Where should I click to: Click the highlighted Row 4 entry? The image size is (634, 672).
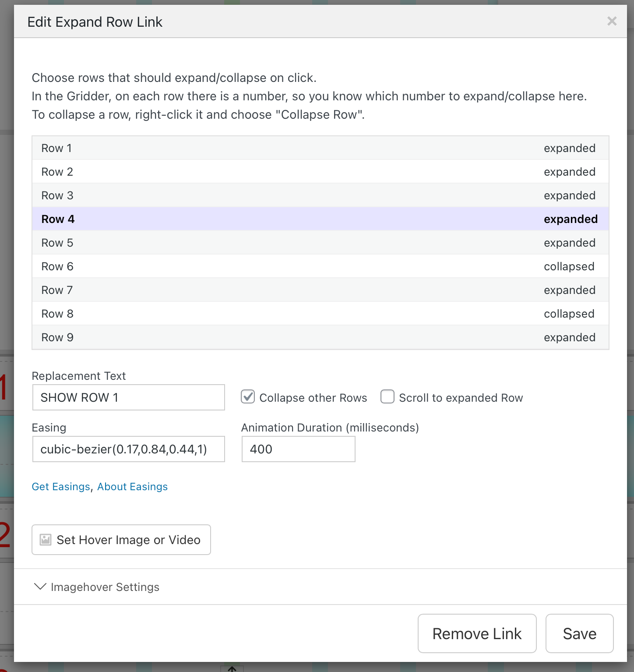click(320, 219)
